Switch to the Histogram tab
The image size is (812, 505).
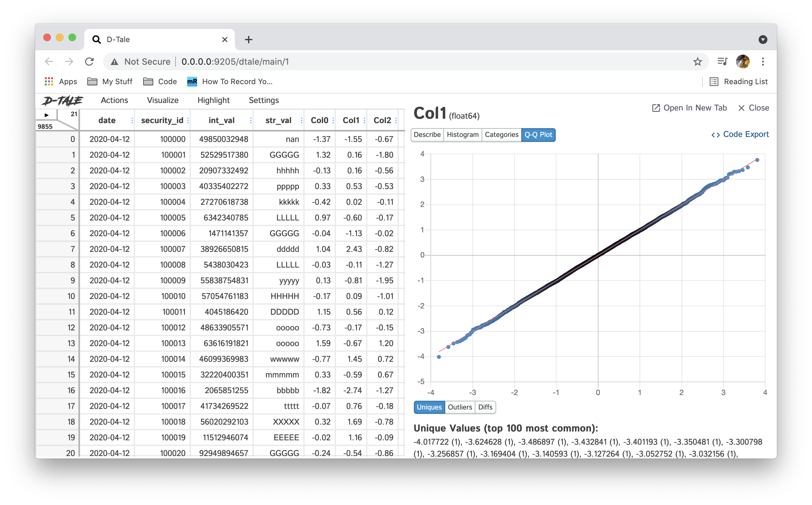click(x=463, y=135)
